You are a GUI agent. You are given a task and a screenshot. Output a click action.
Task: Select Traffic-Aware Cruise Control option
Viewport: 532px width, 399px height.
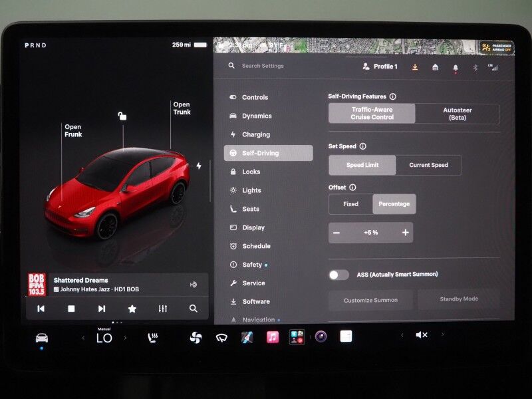(372, 113)
